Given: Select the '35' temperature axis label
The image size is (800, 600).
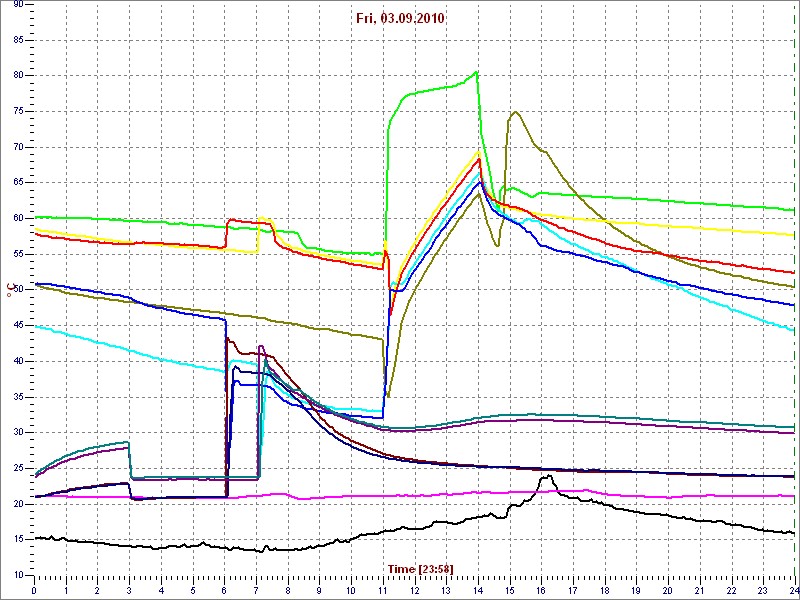Looking at the screenshot, I should 17,397.
